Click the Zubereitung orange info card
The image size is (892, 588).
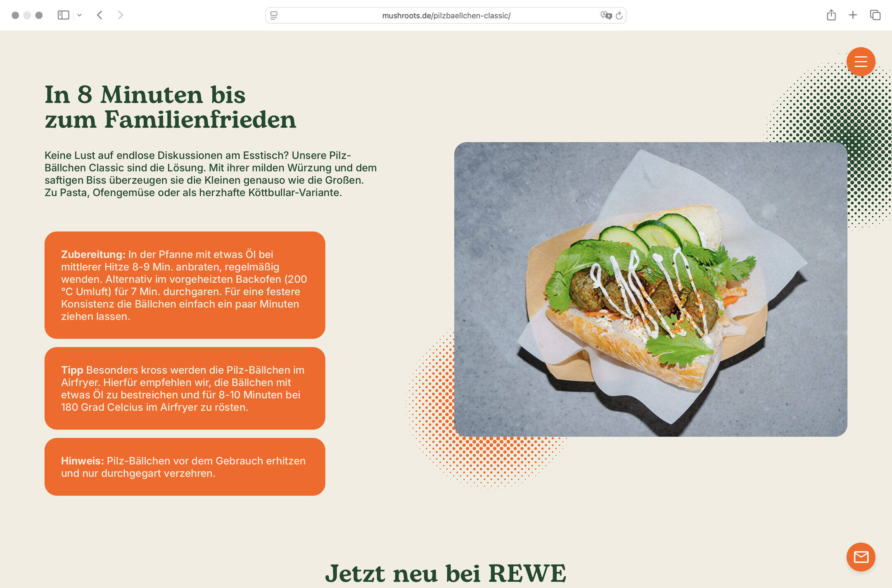point(185,285)
